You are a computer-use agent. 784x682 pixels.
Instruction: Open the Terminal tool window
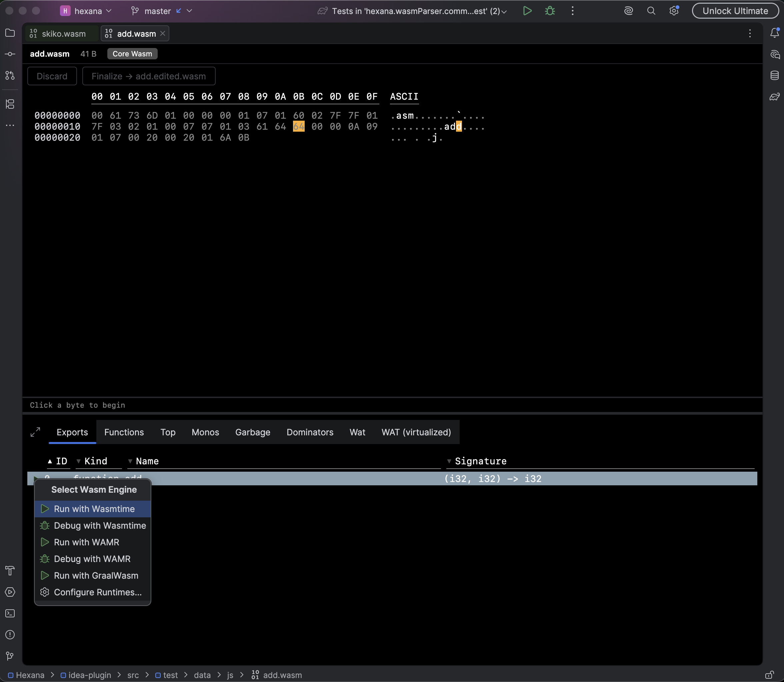coord(10,613)
